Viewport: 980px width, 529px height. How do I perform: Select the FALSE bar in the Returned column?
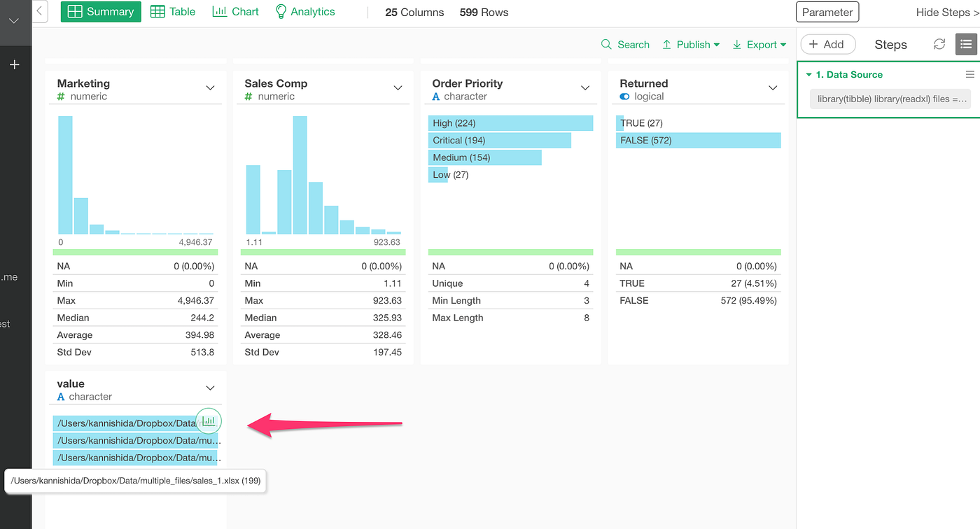(698, 140)
